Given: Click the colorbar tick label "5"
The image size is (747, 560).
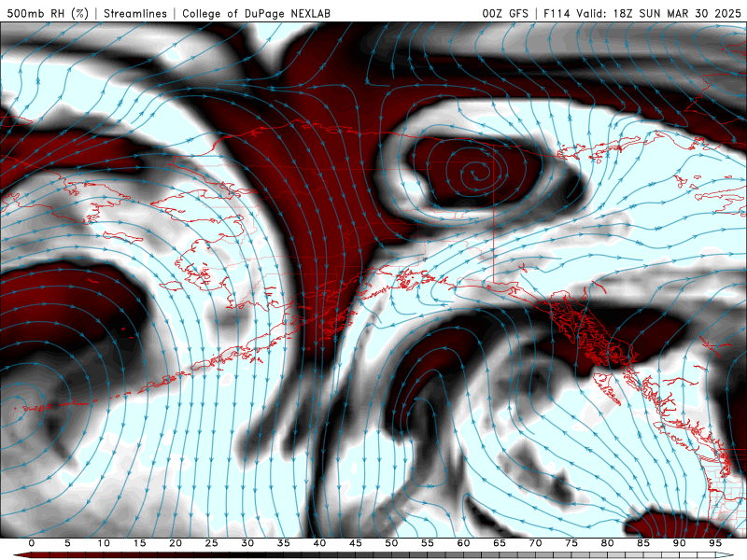Looking at the screenshot, I should point(67,543).
